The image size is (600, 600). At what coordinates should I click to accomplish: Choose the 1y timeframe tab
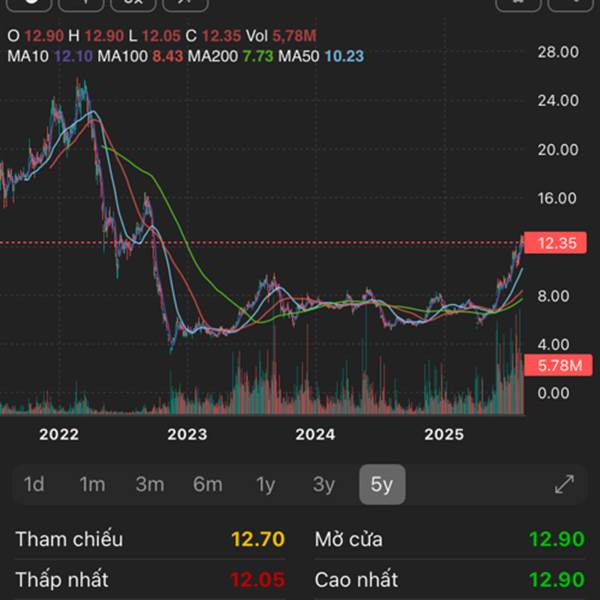[266, 485]
